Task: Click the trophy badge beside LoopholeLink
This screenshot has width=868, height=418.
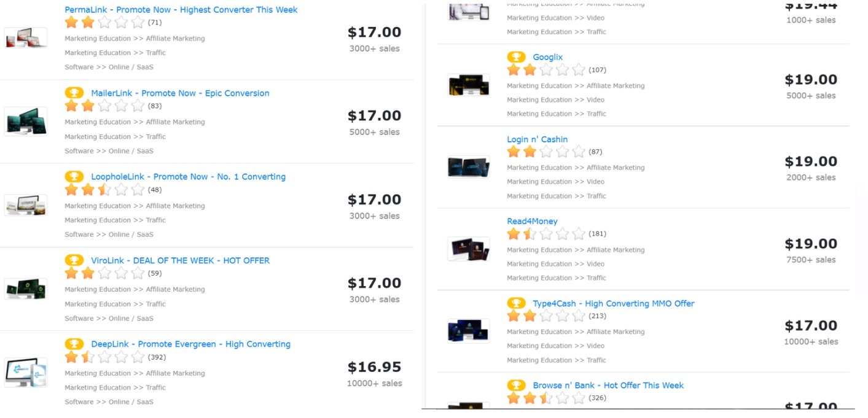Action: coord(74,177)
